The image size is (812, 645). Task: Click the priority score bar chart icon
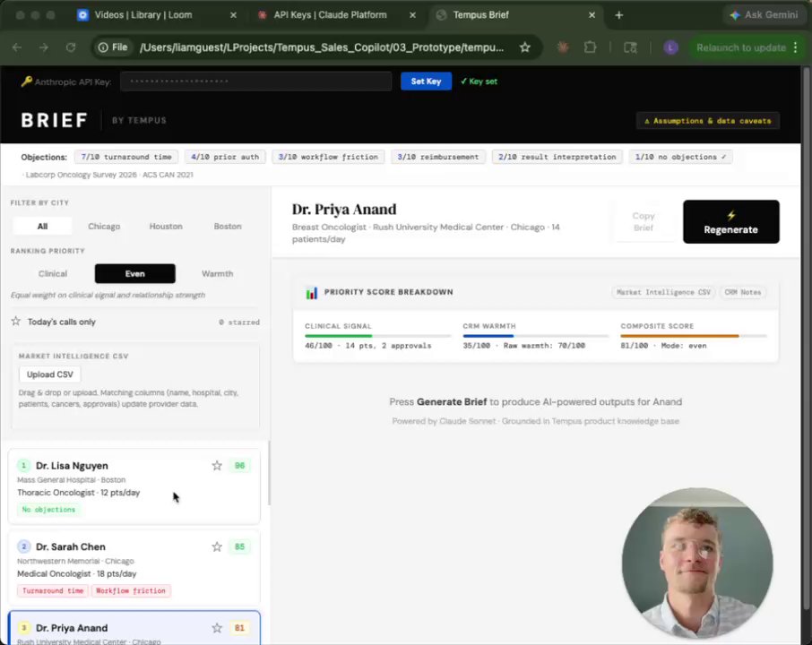pyautogui.click(x=311, y=292)
